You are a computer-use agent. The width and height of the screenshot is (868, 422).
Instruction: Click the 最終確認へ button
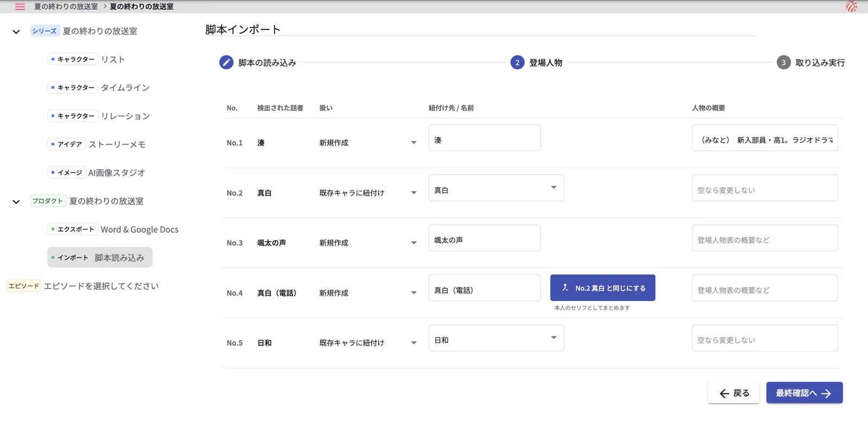[805, 393]
